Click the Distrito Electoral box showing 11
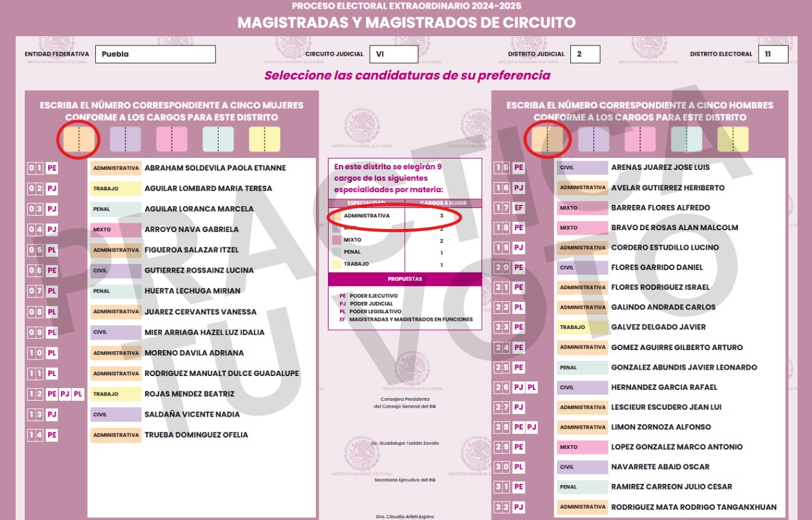 click(x=773, y=55)
